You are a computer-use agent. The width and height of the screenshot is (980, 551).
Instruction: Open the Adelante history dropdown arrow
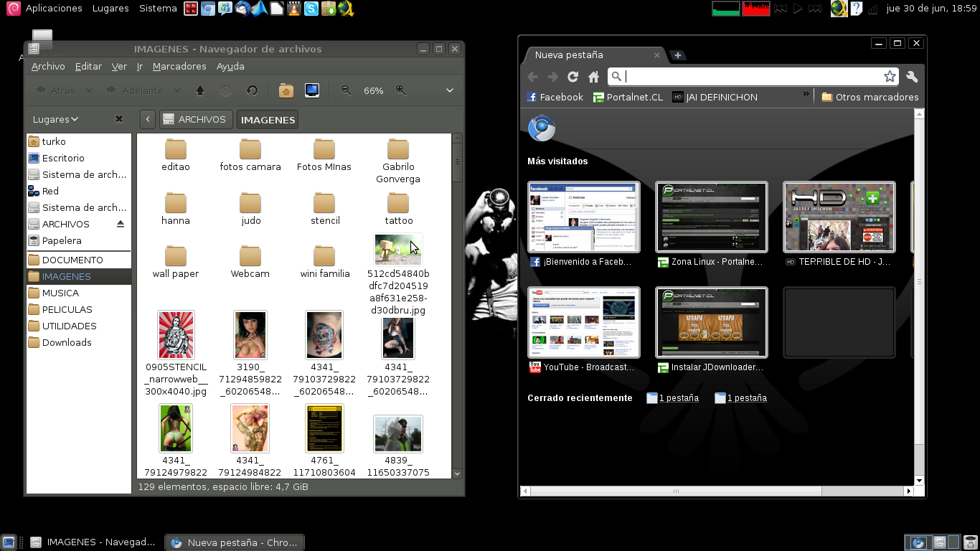[177, 90]
